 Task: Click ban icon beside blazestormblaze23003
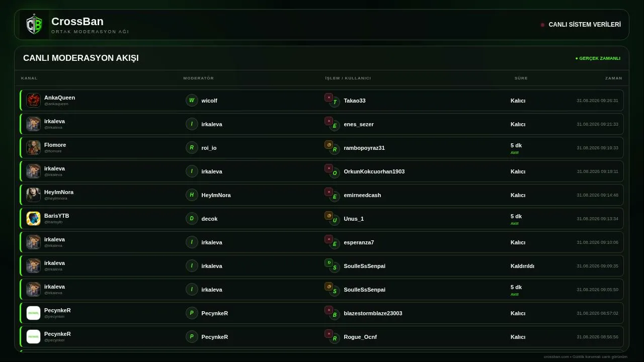[x=329, y=310]
